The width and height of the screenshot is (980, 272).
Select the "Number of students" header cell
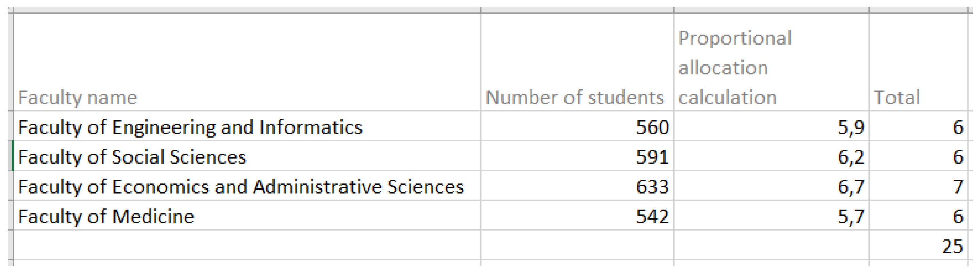[x=577, y=63]
